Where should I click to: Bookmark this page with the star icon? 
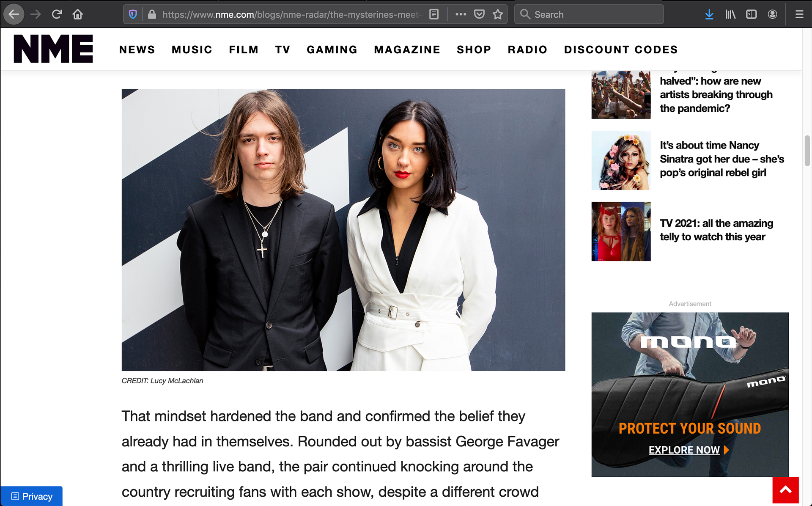coord(498,14)
